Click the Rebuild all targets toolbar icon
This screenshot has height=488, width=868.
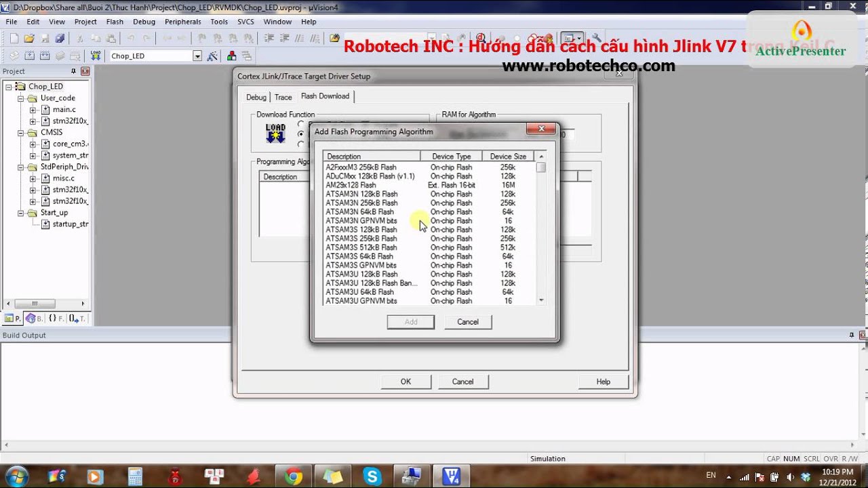pyautogui.click(x=45, y=56)
